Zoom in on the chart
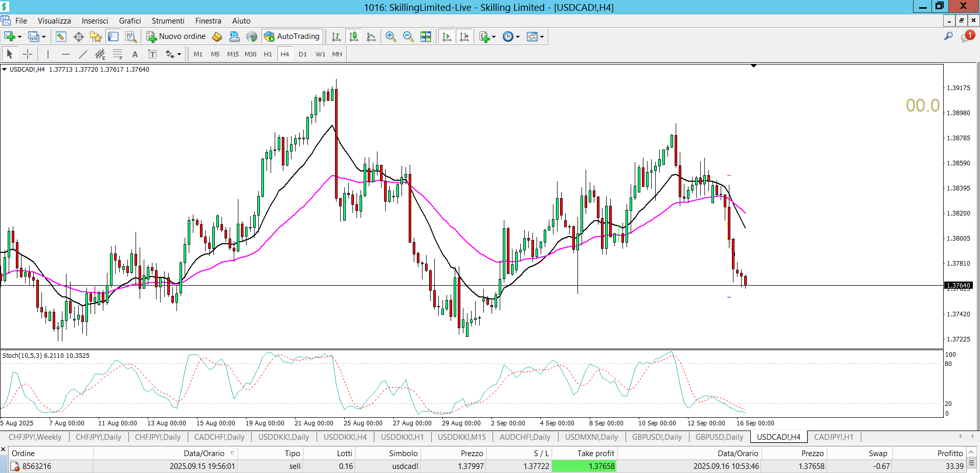The width and height of the screenshot is (980, 473). coord(391,36)
